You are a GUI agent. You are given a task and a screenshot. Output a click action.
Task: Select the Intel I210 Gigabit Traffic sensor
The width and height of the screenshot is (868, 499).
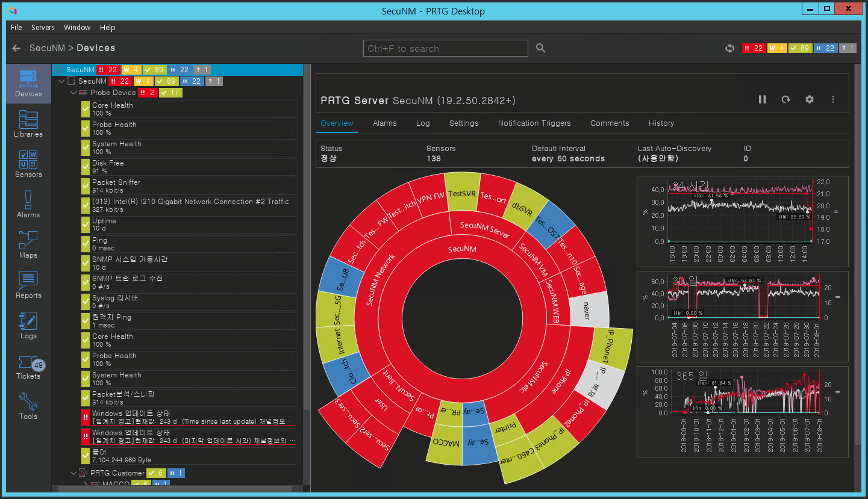click(188, 205)
